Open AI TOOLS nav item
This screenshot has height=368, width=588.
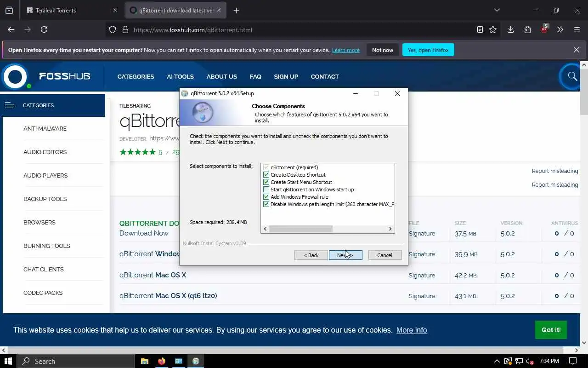pos(180,76)
